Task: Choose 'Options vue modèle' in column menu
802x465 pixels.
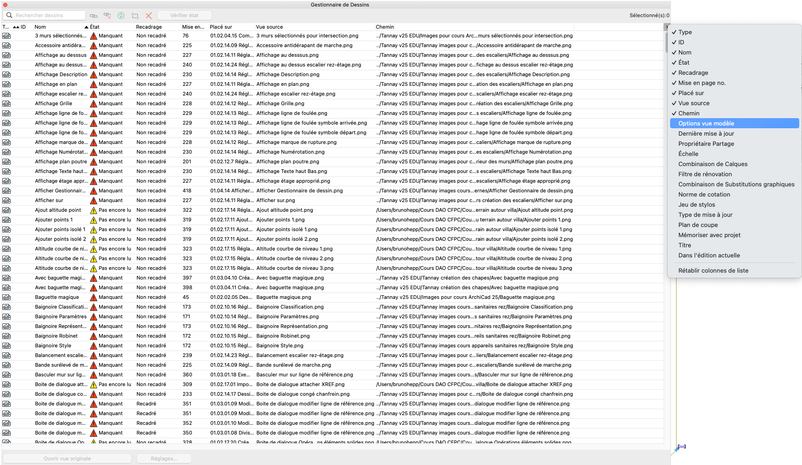Action: (x=734, y=123)
